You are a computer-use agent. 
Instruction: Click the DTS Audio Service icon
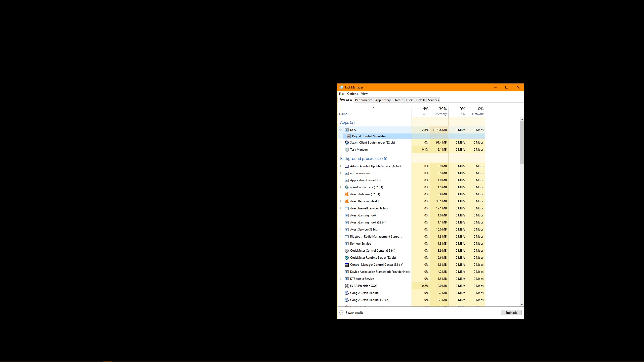click(346, 279)
